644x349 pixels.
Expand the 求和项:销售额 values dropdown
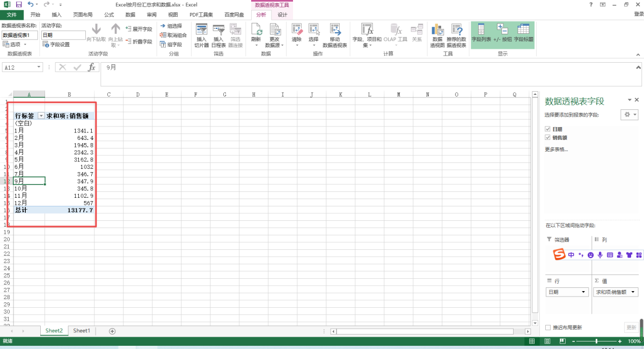click(633, 292)
